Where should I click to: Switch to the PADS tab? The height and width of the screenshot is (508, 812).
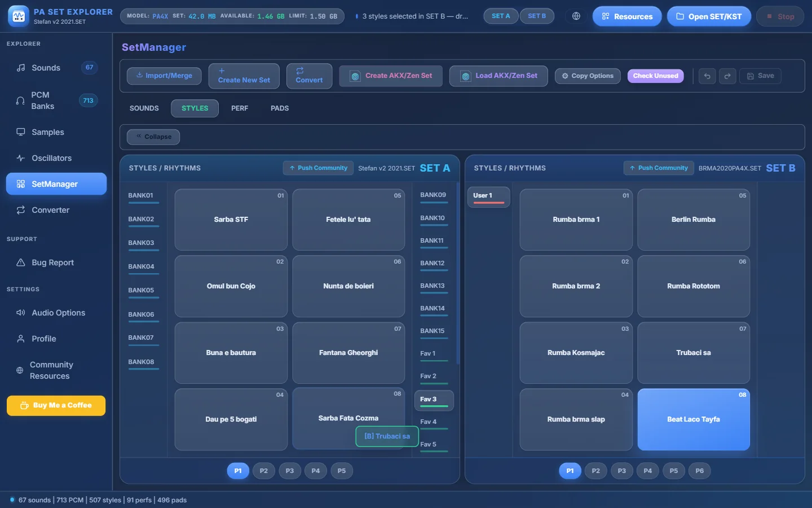coord(280,108)
